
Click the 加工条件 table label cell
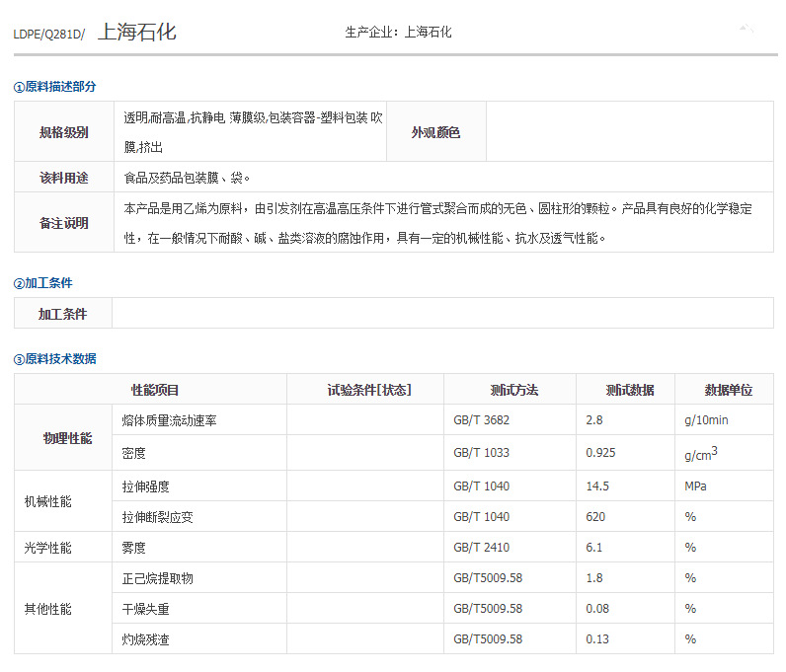63,314
